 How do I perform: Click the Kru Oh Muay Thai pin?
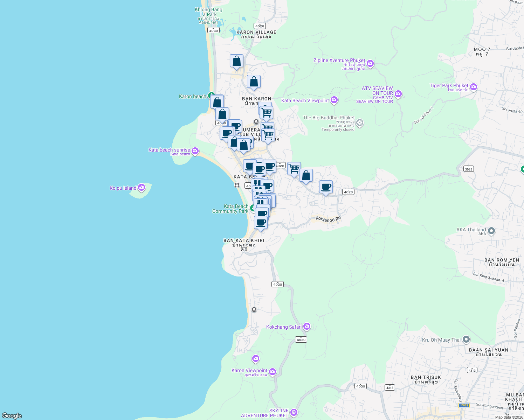pos(466,339)
